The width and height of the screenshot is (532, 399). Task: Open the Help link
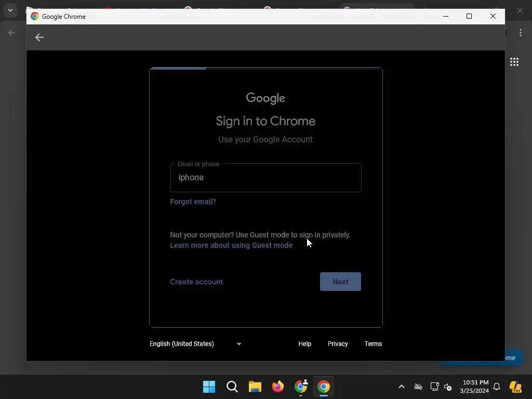pyautogui.click(x=304, y=344)
